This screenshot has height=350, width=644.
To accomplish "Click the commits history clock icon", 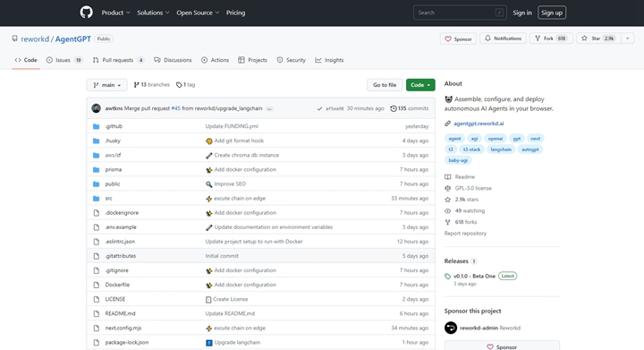I will [393, 108].
